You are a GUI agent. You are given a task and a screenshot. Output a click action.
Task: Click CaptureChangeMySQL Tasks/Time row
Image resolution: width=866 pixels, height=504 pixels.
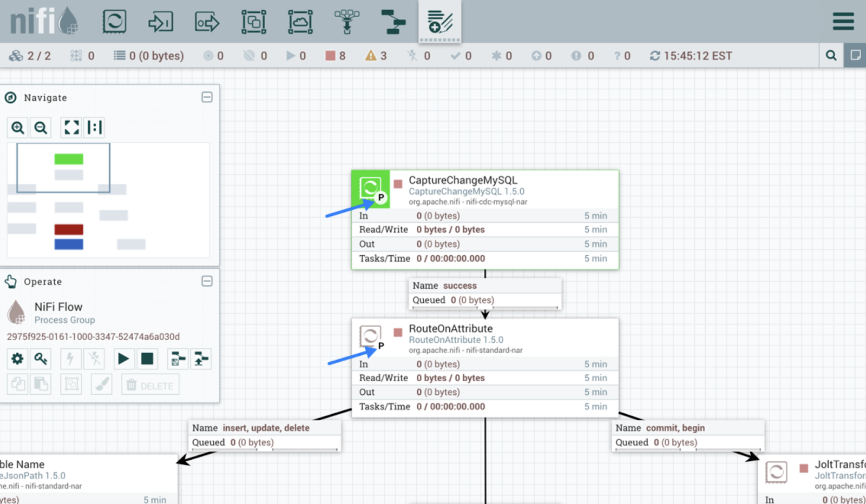tap(485, 258)
